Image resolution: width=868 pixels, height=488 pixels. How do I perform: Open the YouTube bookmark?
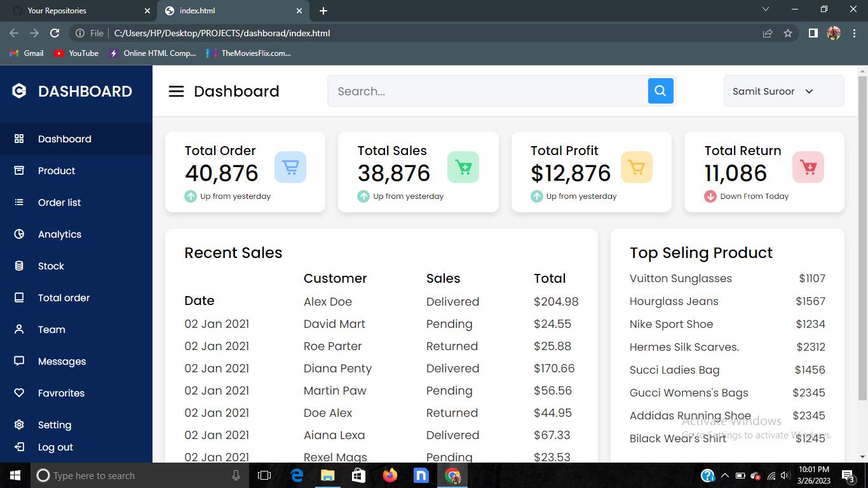[x=76, y=53]
